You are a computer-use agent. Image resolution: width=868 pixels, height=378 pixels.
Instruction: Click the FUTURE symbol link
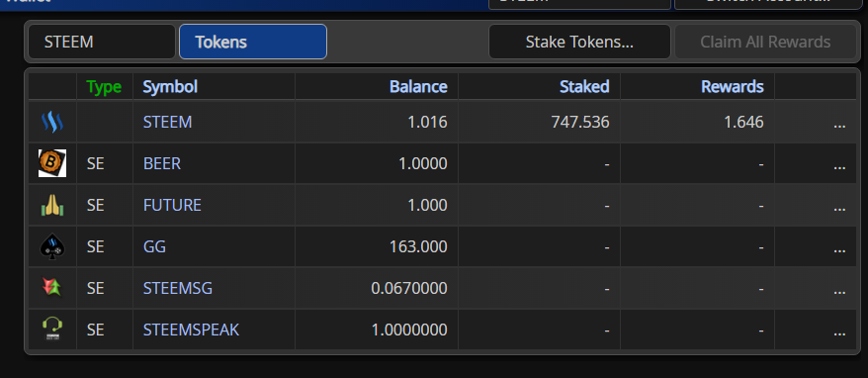coord(172,205)
